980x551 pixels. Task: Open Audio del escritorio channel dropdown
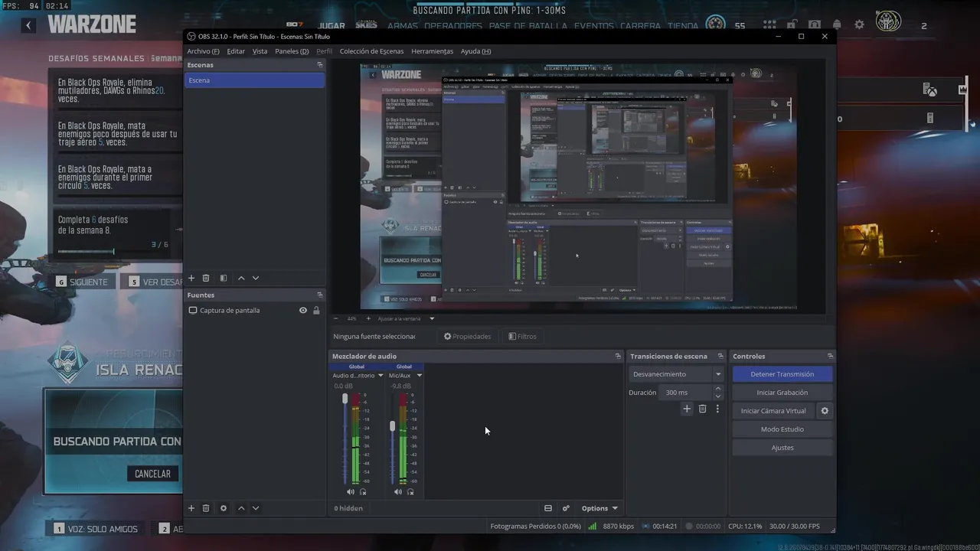click(381, 376)
